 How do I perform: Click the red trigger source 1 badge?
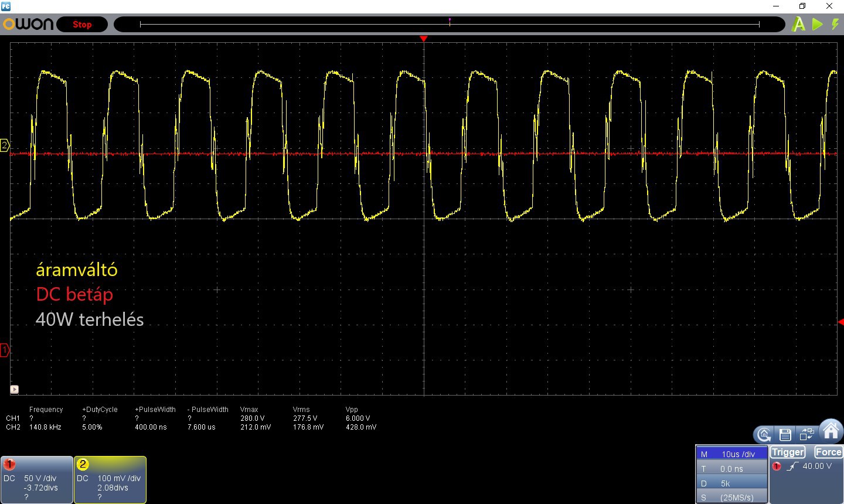pyautogui.click(x=777, y=466)
